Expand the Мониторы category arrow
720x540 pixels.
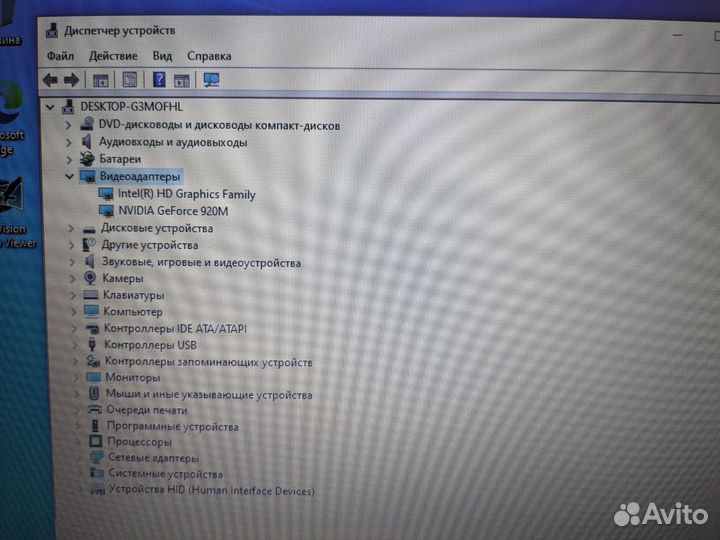click(76, 378)
